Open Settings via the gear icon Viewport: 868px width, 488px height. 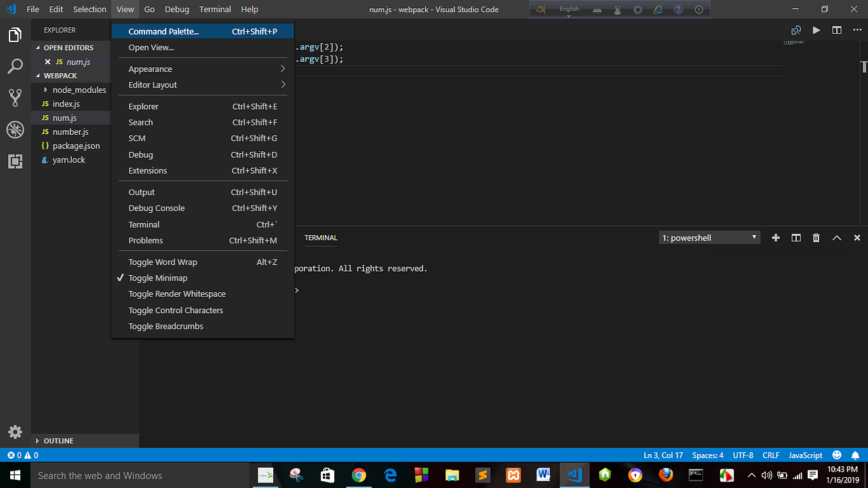15,432
